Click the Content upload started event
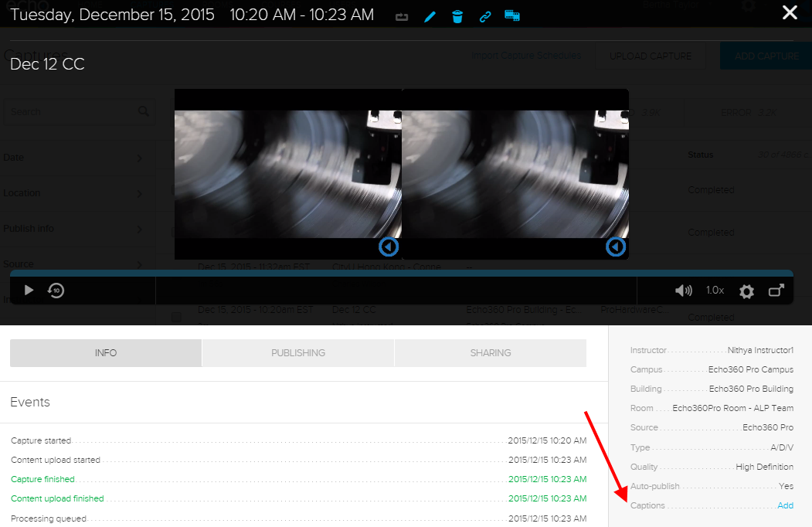 click(x=299, y=460)
